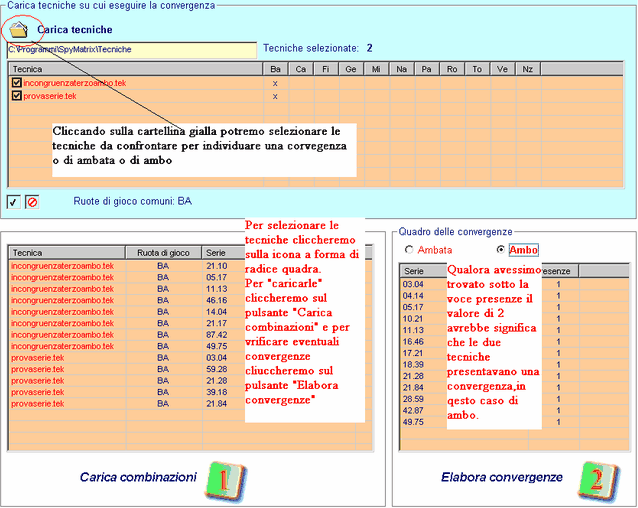Select the combination row with serie 11.13
The height and width of the screenshot is (508, 638).
127,289
